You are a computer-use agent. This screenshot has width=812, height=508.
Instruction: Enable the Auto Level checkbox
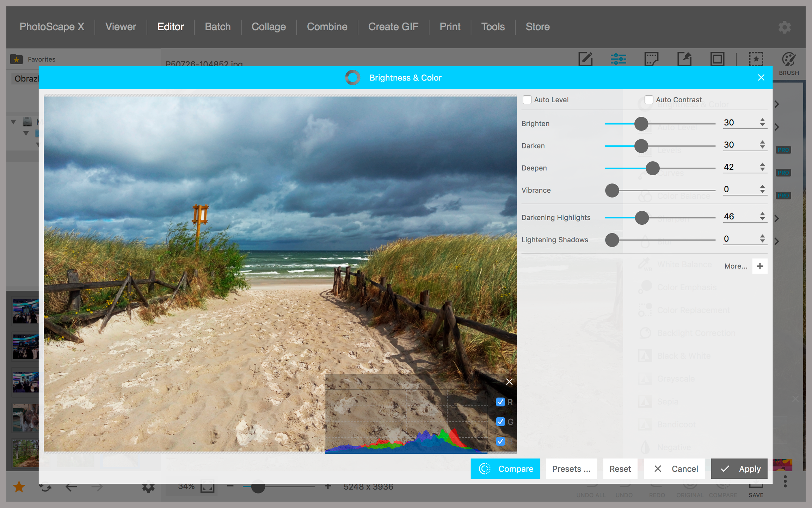tap(527, 100)
